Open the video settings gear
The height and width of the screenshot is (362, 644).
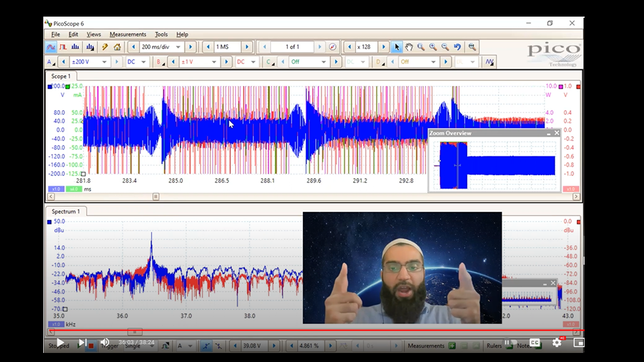557,342
